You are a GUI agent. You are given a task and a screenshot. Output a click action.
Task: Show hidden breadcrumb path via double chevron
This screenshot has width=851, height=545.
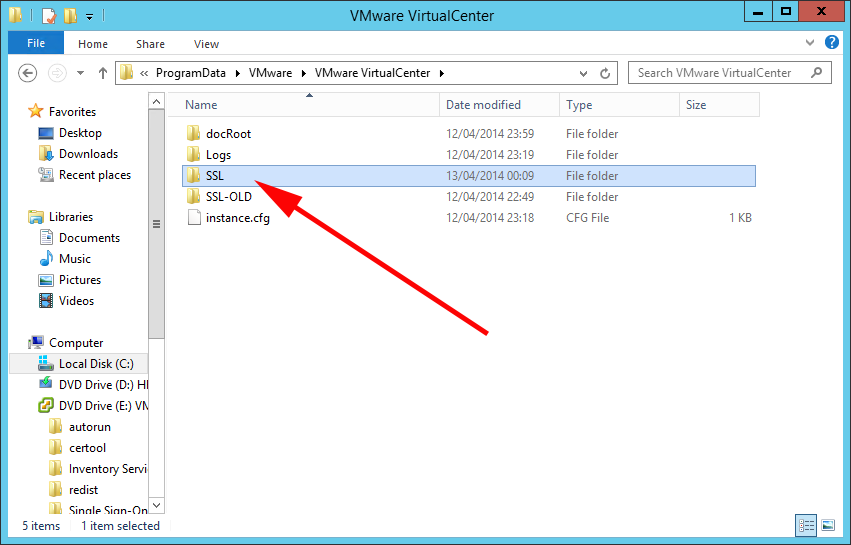(144, 73)
